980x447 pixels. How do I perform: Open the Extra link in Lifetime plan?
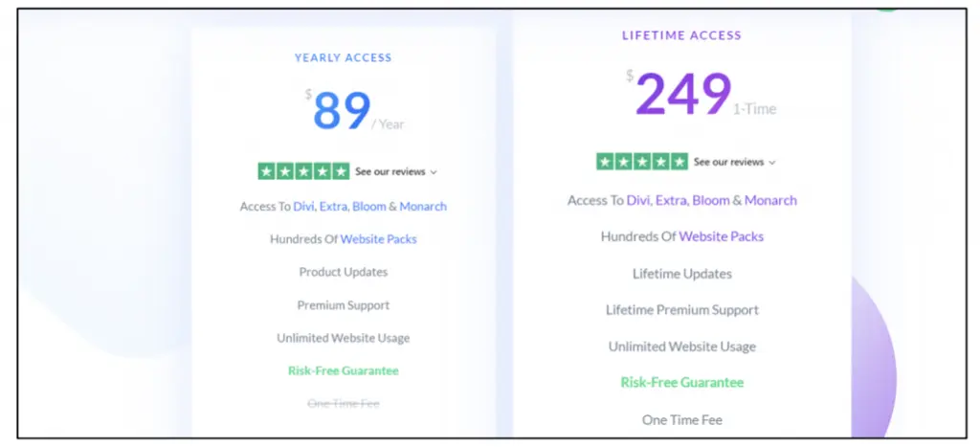[x=674, y=200]
